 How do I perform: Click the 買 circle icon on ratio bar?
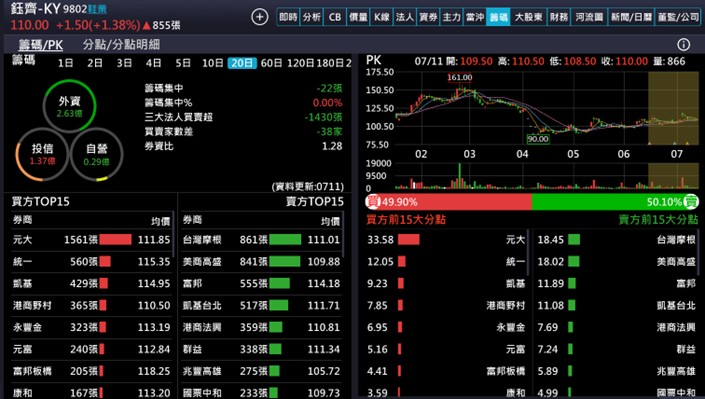[x=373, y=202]
